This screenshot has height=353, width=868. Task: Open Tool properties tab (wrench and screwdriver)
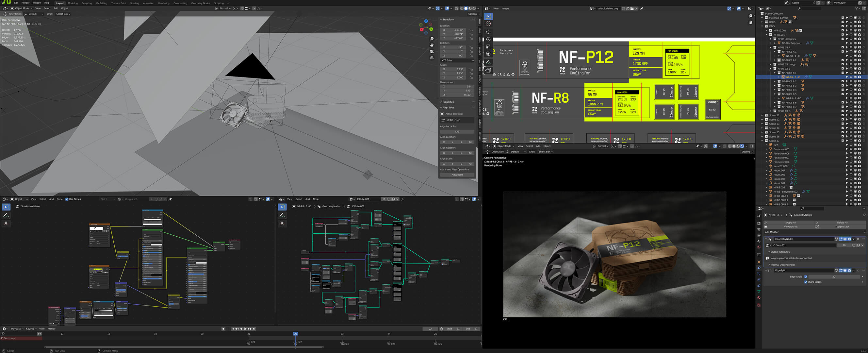[x=759, y=216]
